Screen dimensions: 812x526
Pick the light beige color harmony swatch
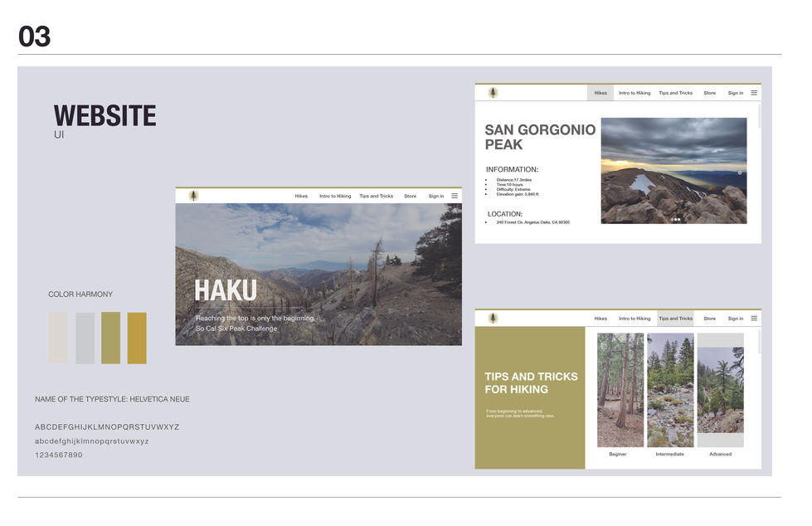(58, 338)
